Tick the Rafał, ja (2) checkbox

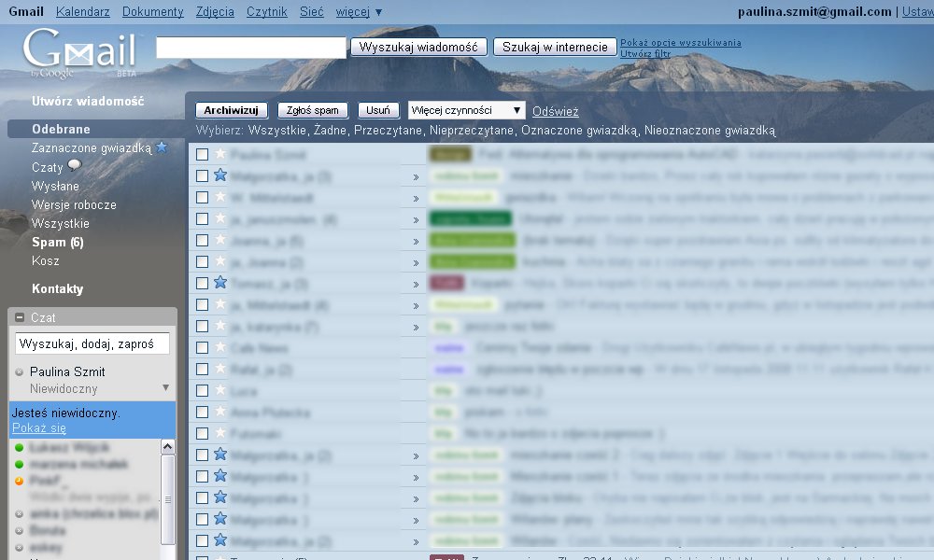point(202,369)
